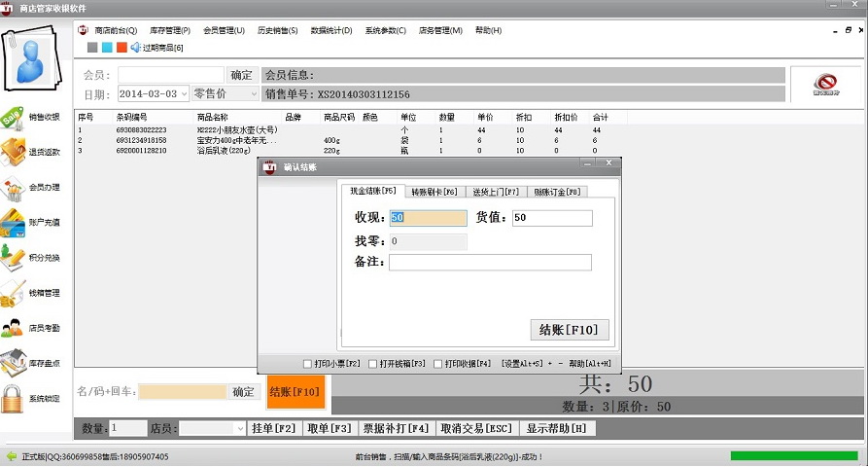
Task: Switch to 现金结账[F5] tab
Action: click(x=372, y=191)
